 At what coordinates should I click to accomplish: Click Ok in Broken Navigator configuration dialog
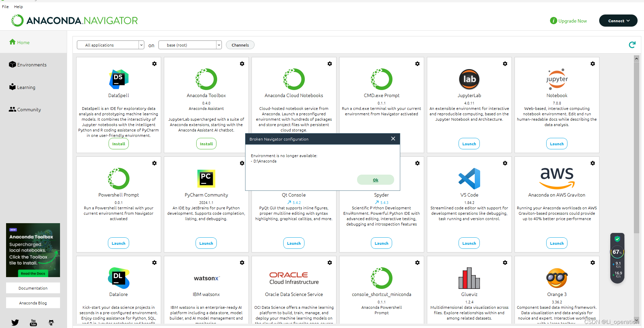coord(376,180)
